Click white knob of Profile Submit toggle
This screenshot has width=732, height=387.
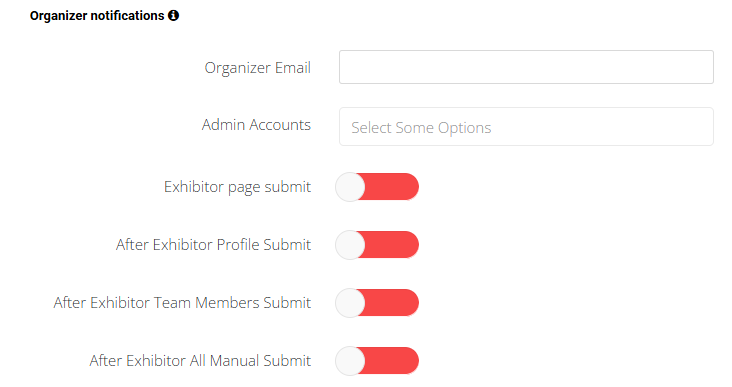350,245
